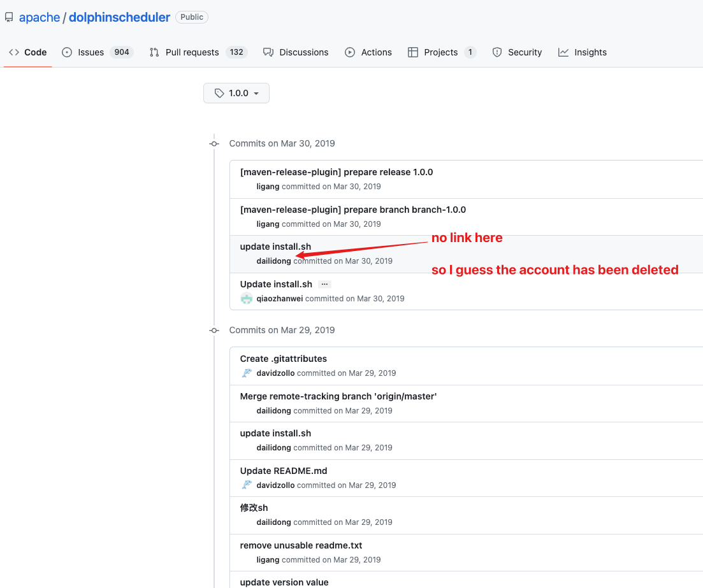
Task: Click the Public visibility badge
Action: pyautogui.click(x=192, y=17)
